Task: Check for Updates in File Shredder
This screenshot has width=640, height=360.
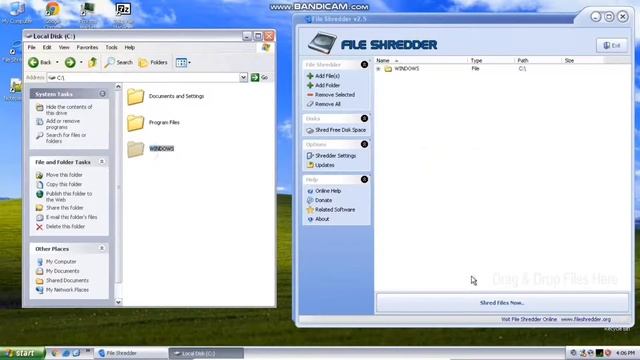Action: [x=321, y=165]
